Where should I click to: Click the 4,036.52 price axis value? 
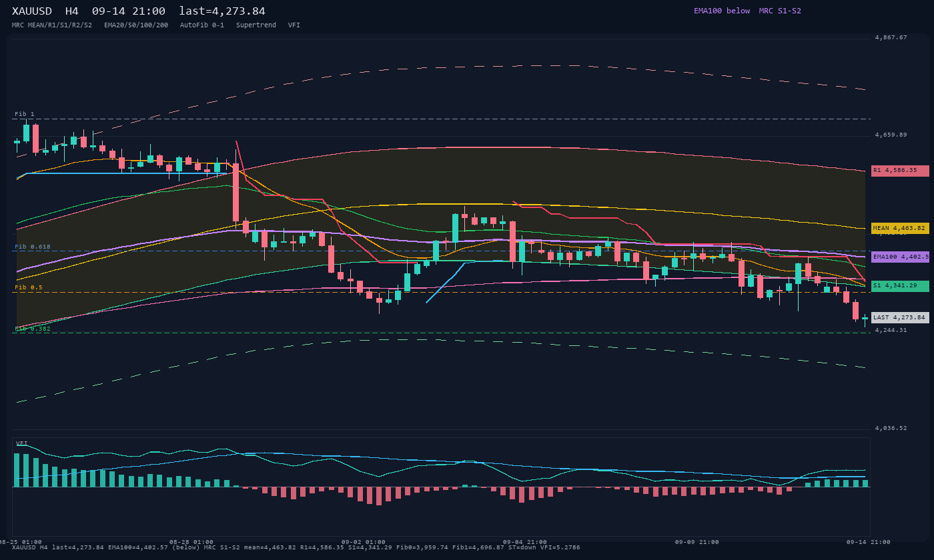[891, 429]
